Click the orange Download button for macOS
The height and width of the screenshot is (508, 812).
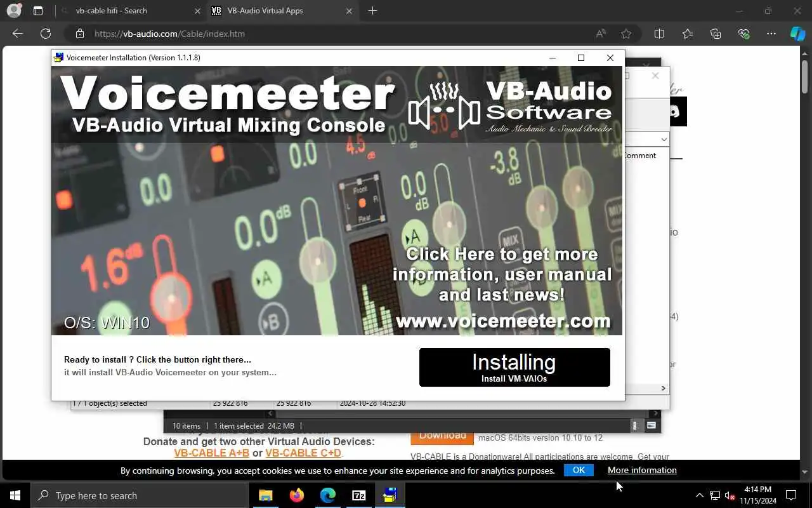[x=442, y=438]
